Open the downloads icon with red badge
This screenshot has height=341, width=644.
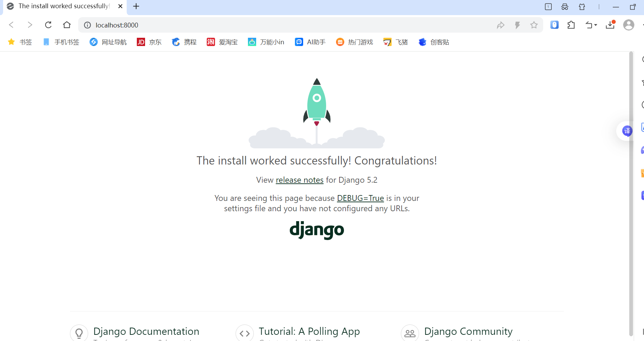click(610, 24)
